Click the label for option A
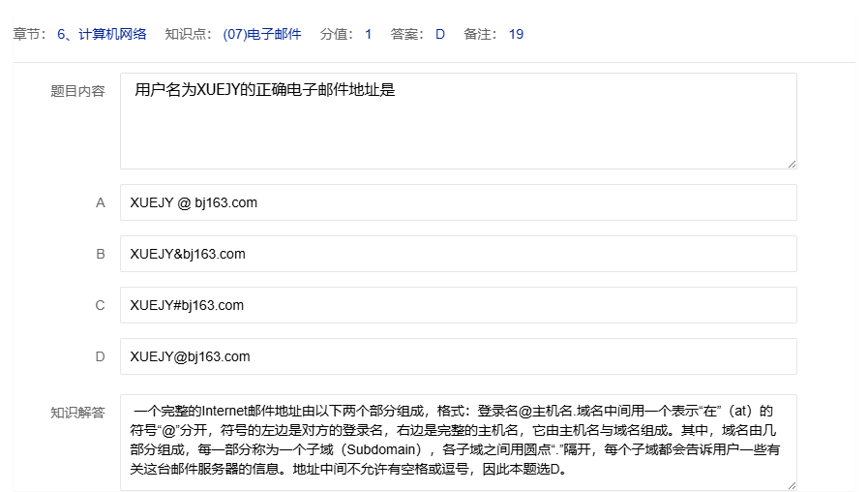 tap(100, 203)
